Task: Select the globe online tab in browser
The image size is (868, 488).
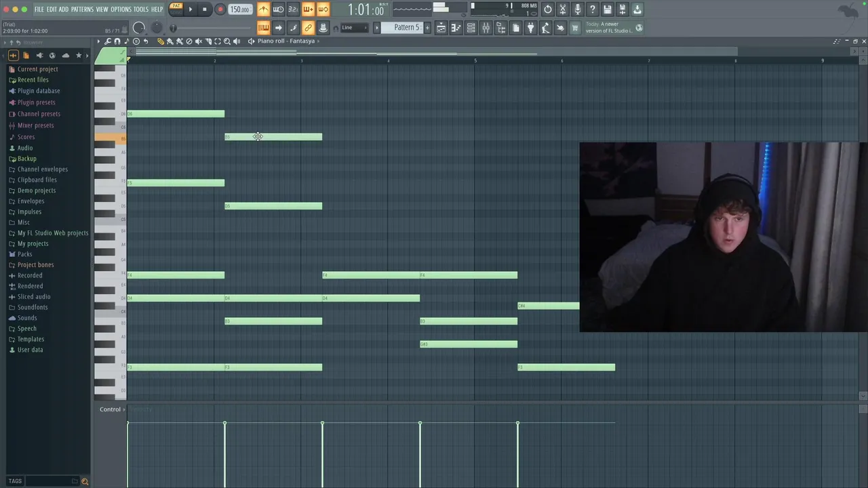Action: 52,56
